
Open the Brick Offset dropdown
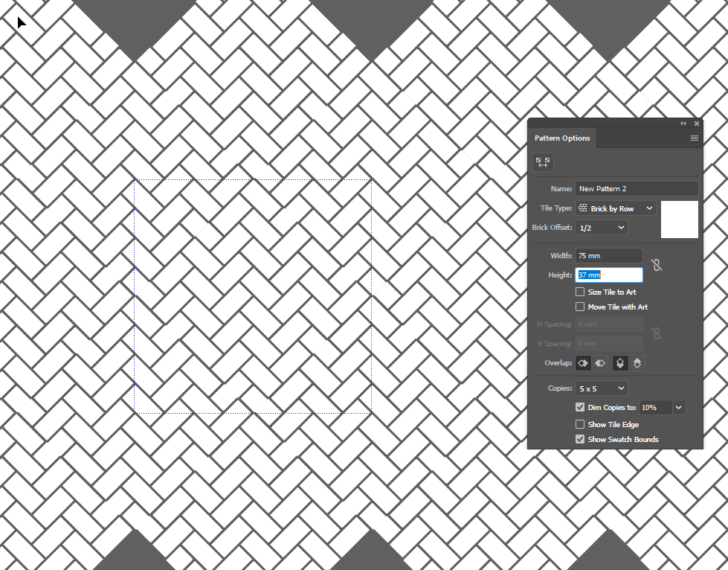point(602,228)
